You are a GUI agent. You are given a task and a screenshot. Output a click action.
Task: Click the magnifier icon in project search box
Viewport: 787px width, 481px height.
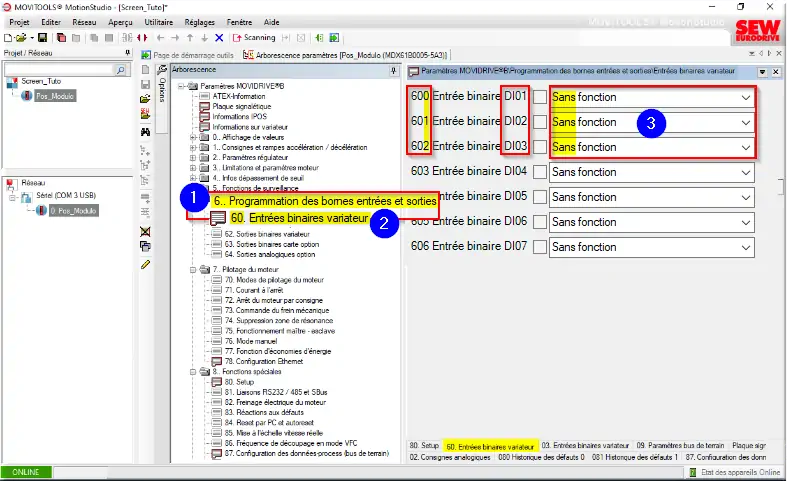pyautogui.click(x=121, y=70)
